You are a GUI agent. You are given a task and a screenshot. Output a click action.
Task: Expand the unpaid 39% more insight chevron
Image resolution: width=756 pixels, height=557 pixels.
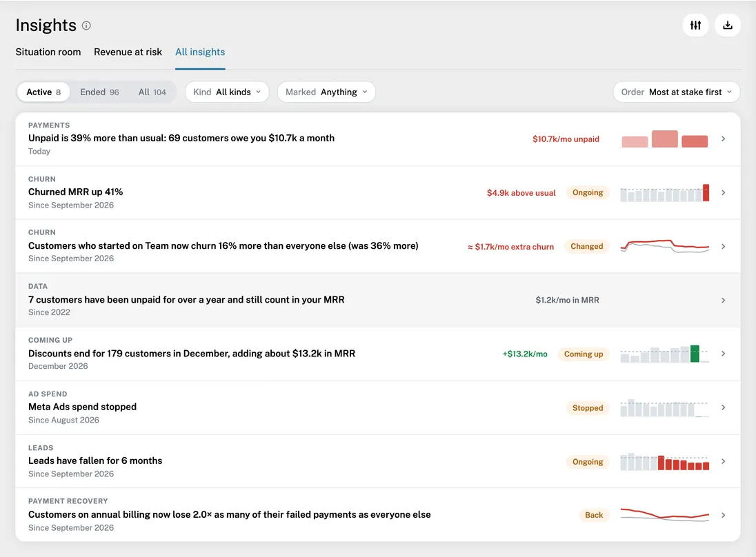pos(723,139)
